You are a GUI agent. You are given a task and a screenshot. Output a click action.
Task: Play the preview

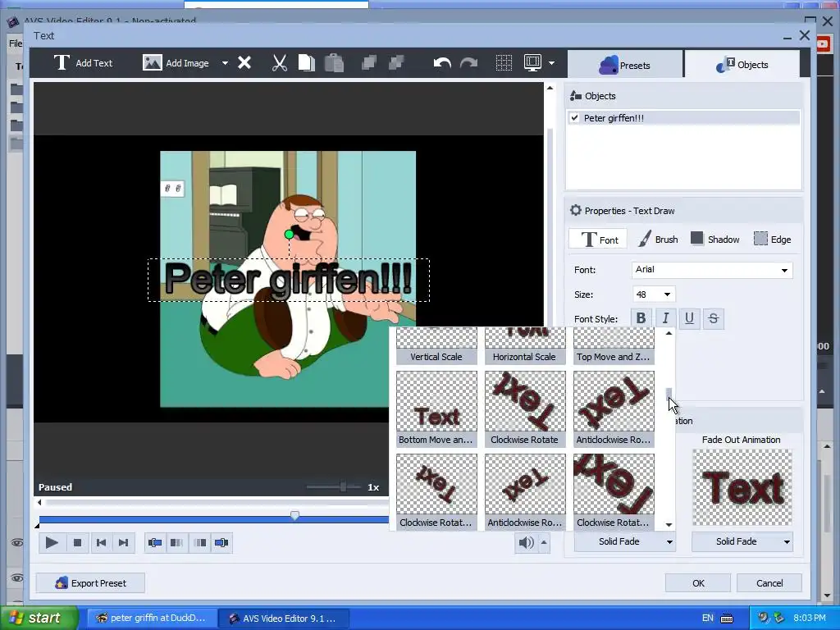point(52,543)
